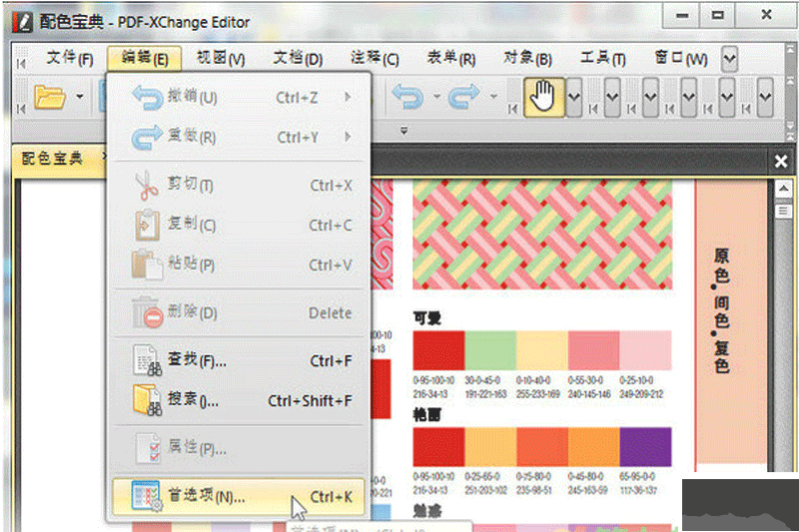
Task: Choose 删除(D) in the edit menu
Action: [x=240, y=312]
